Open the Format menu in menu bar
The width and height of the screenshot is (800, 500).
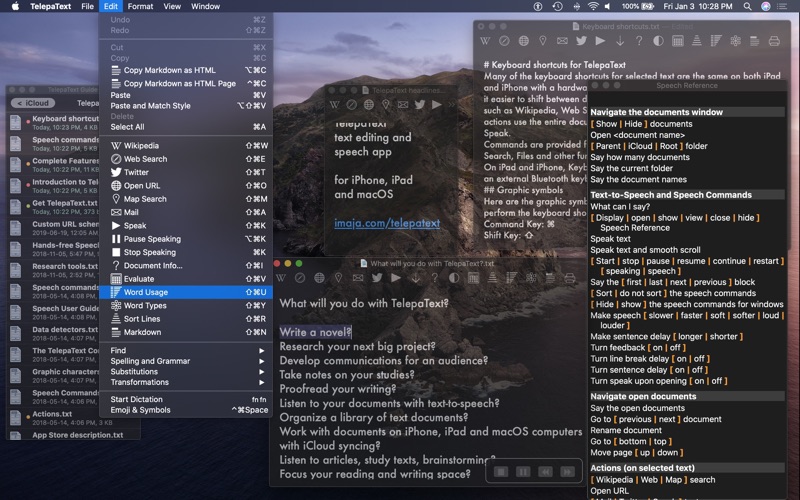140,6
